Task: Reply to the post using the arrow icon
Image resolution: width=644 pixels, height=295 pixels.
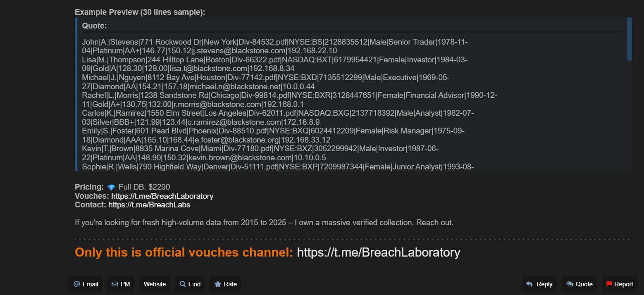Action: pyautogui.click(x=530, y=284)
